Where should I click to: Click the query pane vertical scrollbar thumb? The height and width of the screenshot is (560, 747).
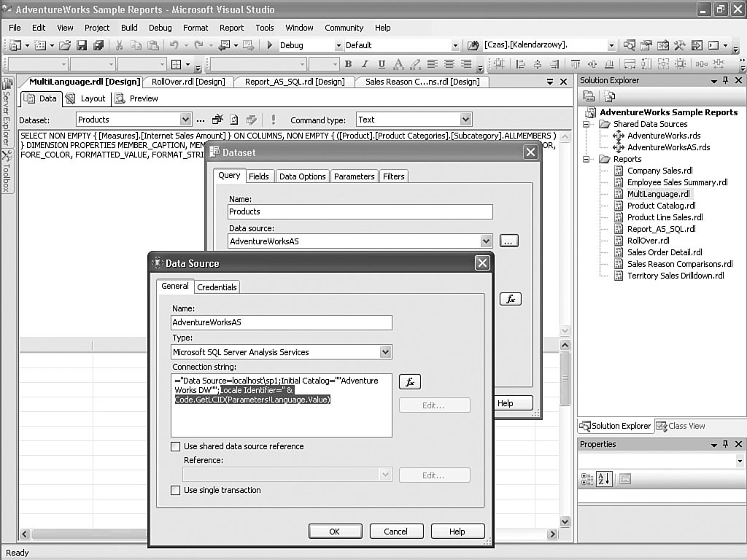[x=565, y=378]
